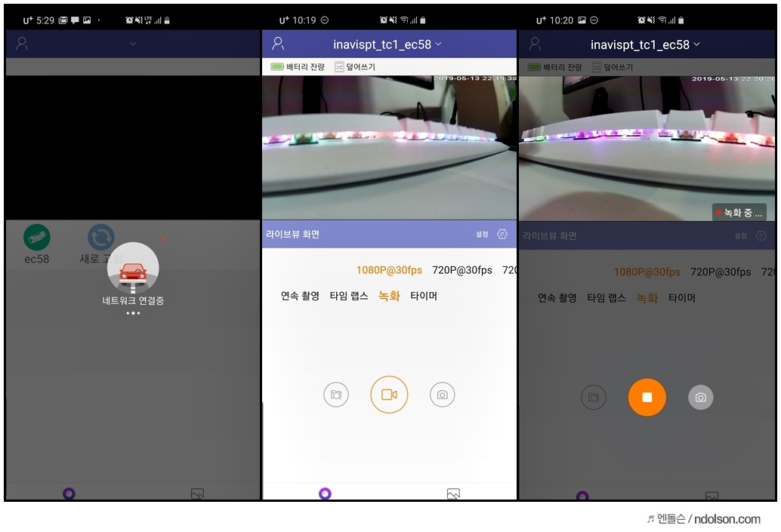Select the ec58 camera device icon
The width and height of the screenshot is (781, 532).
[37, 238]
